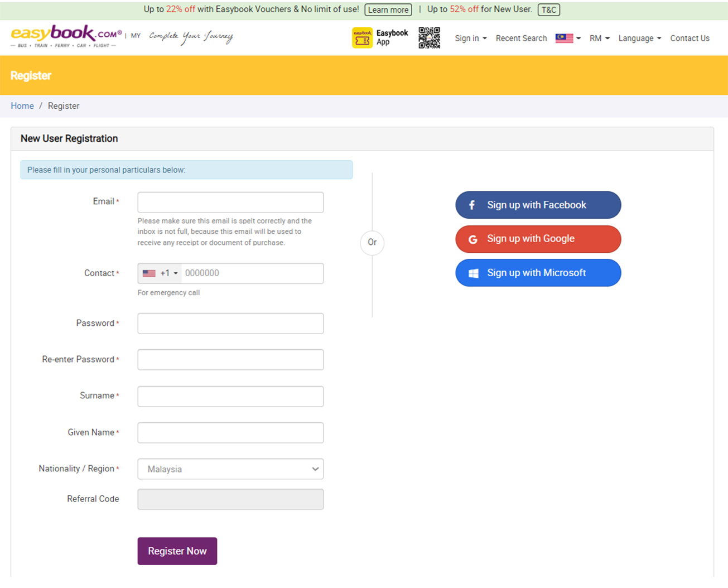Open Recent Search in the header
Image resolution: width=728 pixels, height=588 pixels.
point(521,38)
